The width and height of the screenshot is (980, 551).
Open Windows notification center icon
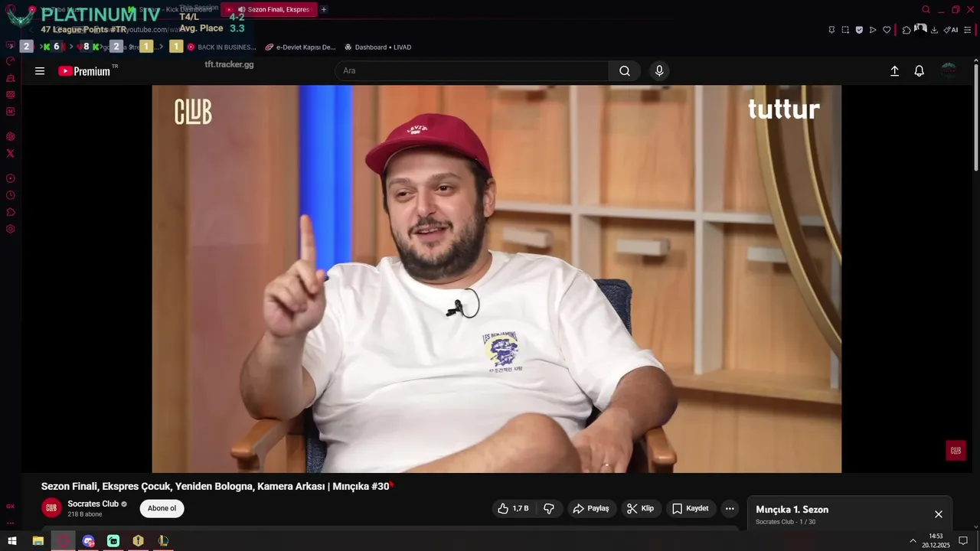click(964, 541)
